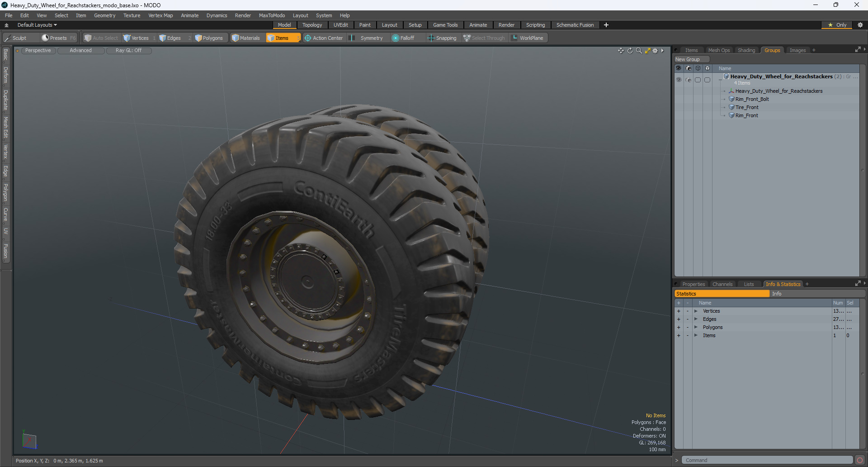This screenshot has width=868, height=467.
Task: Click the plus next to Polygons
Action: click(679, 327)
